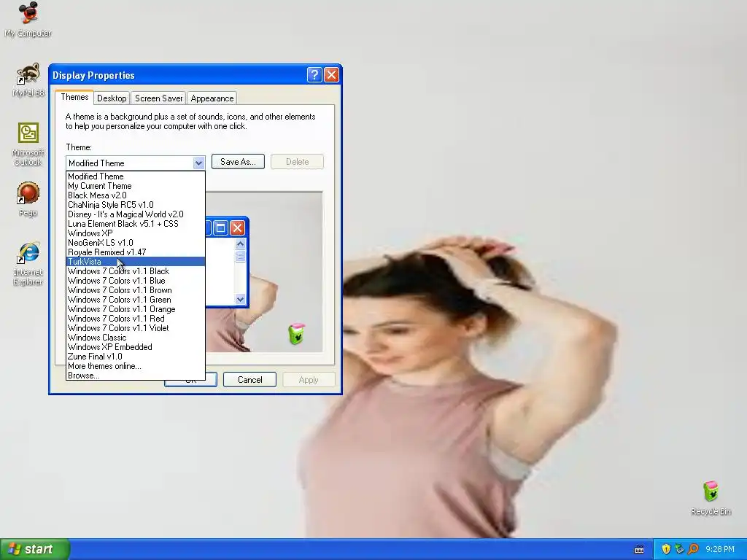Pick Windows 7 Colors v1.1 Brown
Viewport: 747px width, 560px height.
click(135, 290)
